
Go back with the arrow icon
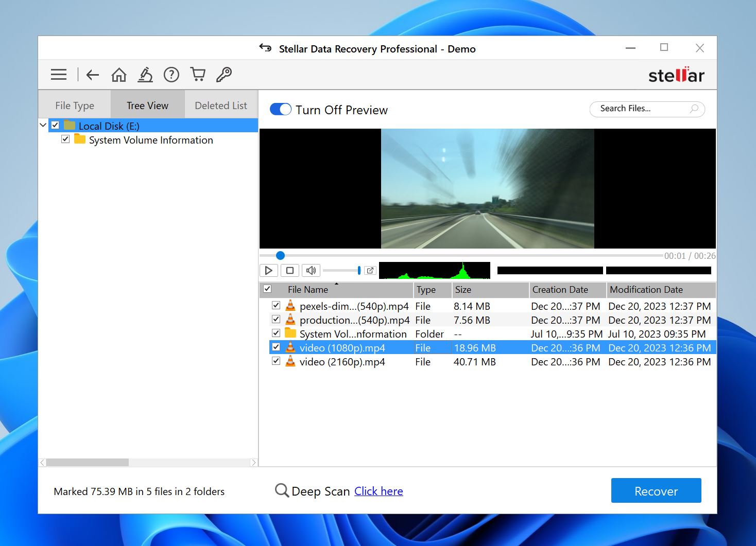tap(93, 75)
